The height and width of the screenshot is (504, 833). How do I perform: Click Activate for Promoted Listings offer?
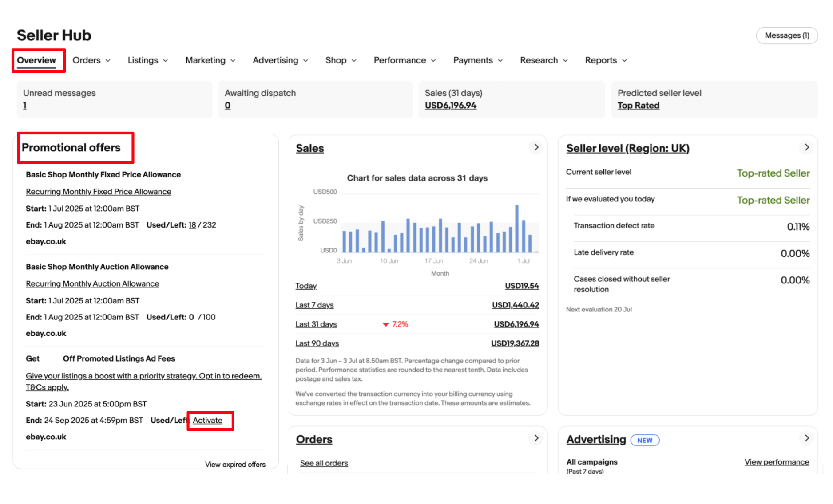[x=207, y=421]
